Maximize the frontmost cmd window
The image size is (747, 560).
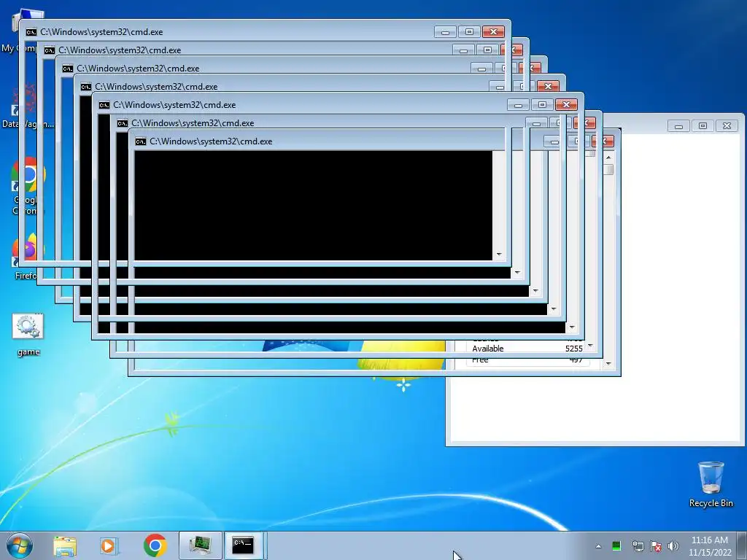pyautogui.click(x=469, y=32)
